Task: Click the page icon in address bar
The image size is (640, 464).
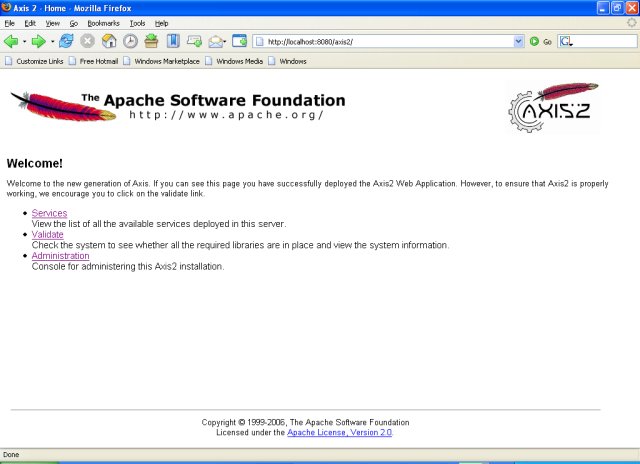Action: [260, 42]
